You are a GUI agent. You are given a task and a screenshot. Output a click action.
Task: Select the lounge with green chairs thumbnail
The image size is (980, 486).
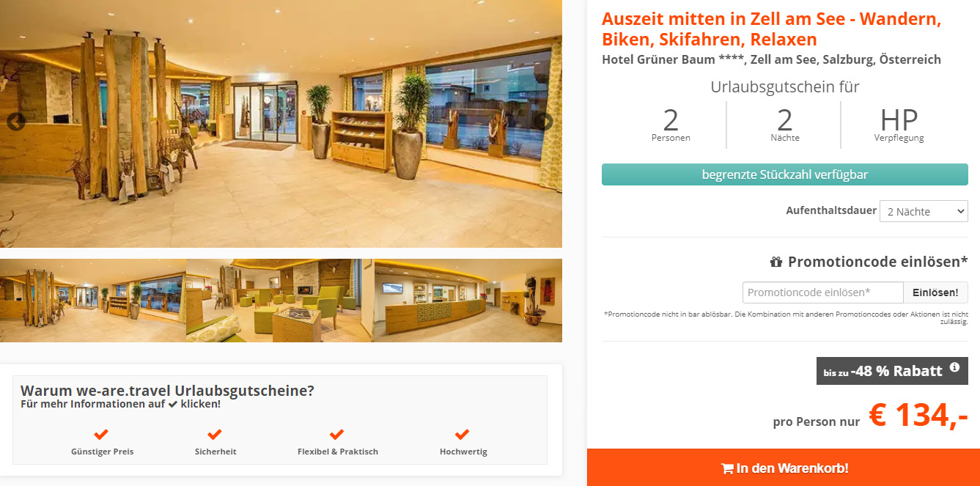coord(279,301)
